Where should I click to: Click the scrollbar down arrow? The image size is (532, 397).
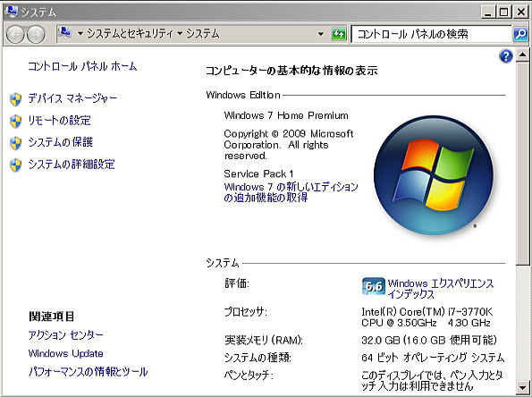click(x=522, y=387)
